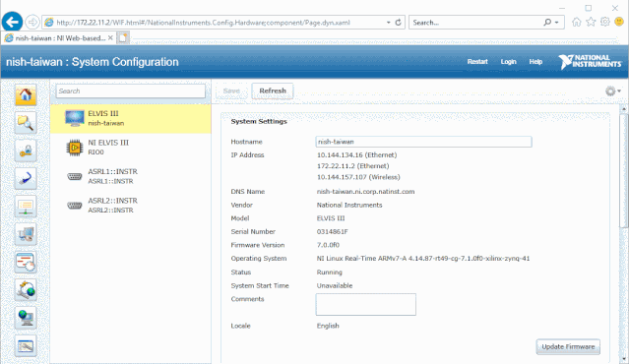Screen dimensions: 629x364
Task: Click the smiley feedback icon
Action: 619,22
